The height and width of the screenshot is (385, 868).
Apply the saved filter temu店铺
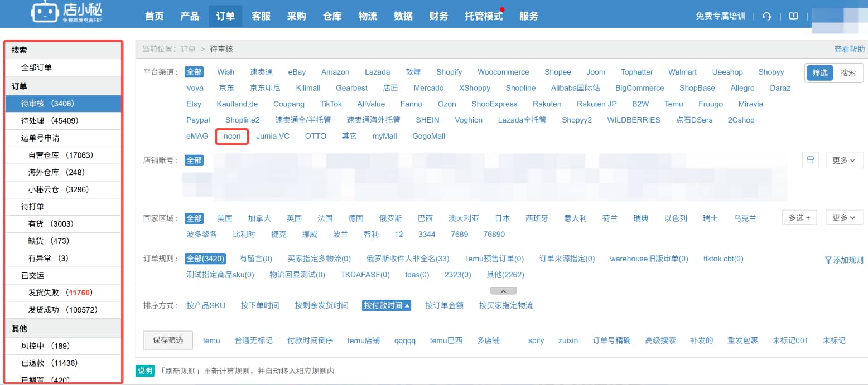tap(364, 340)
